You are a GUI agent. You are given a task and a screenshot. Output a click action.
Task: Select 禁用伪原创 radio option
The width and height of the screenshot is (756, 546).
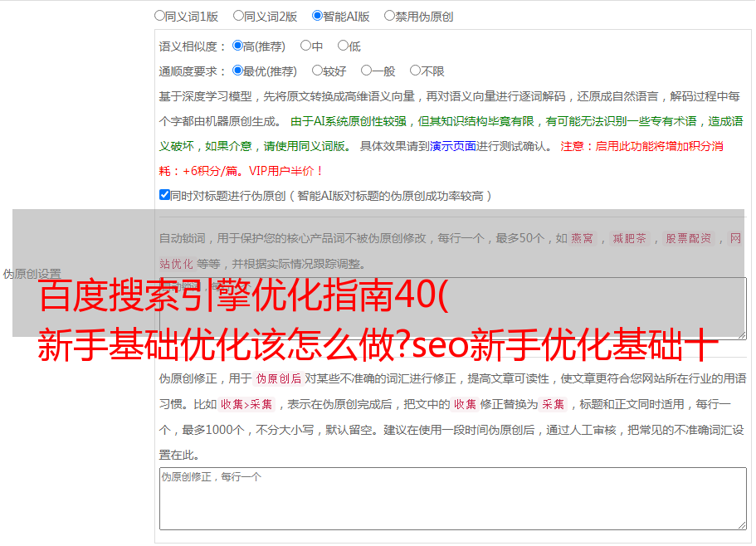[x=389, y=16]
